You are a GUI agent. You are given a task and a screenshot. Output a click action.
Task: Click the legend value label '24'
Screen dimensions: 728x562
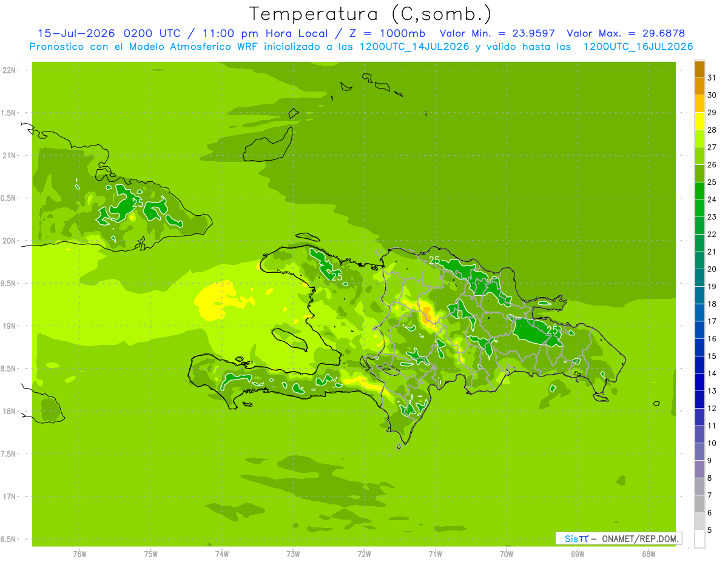(712, 199)
